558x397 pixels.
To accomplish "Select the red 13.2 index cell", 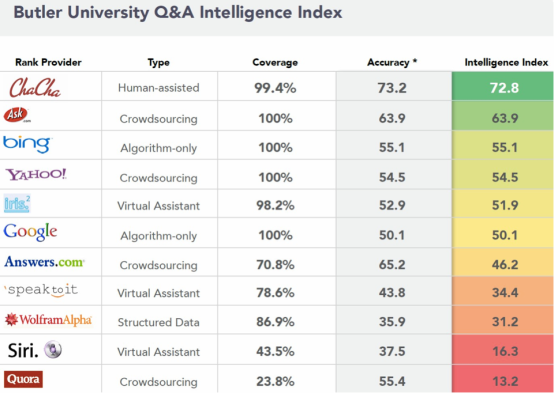I will [x=503, y=379].
